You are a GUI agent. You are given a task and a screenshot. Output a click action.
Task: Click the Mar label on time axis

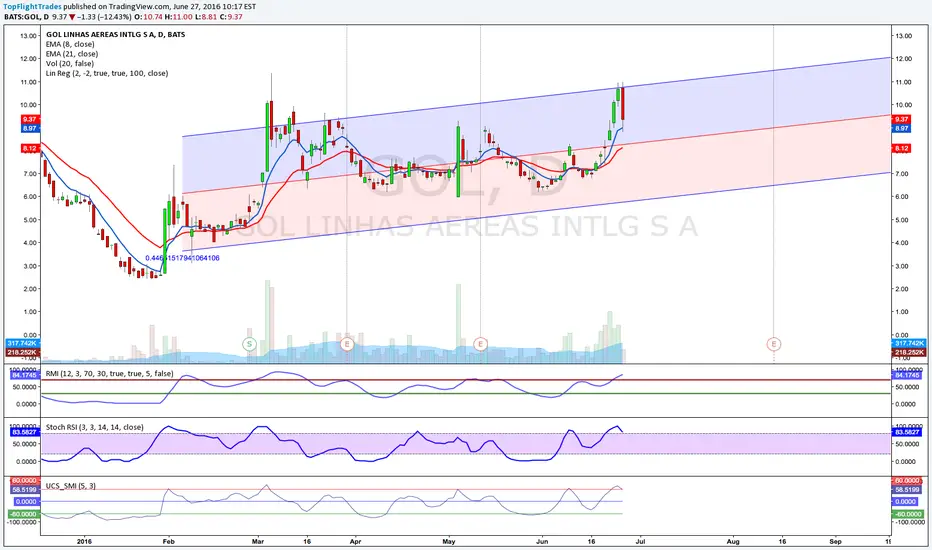[x=258, y=542]
